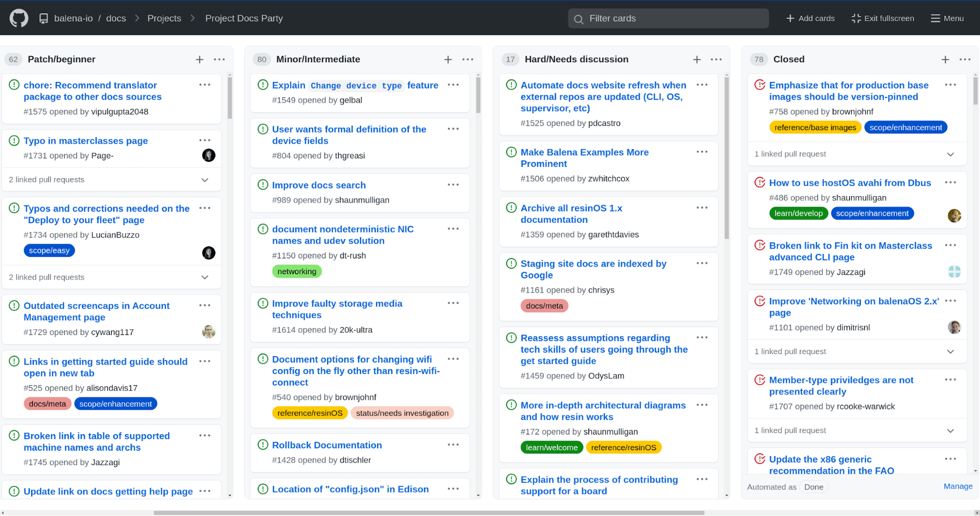Click the GitHub logo icon
Image resolution: width=980 pixels, height=516 pixels.
pos(19,18)
